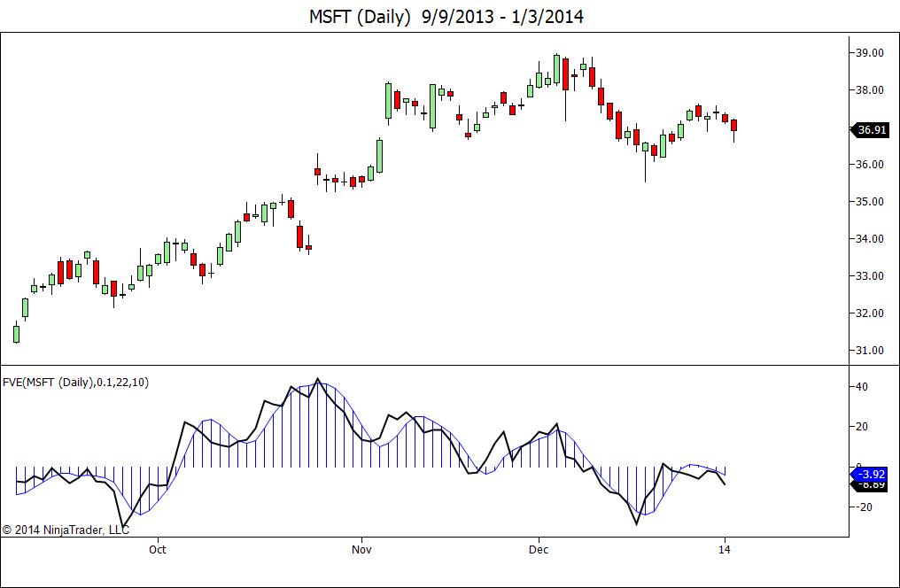Click the chart title MSFT (Daily) 9/9/2013 - 1/3/2014
The width and height of the screenshot is (900, 588).
click(x=446, y=16)
